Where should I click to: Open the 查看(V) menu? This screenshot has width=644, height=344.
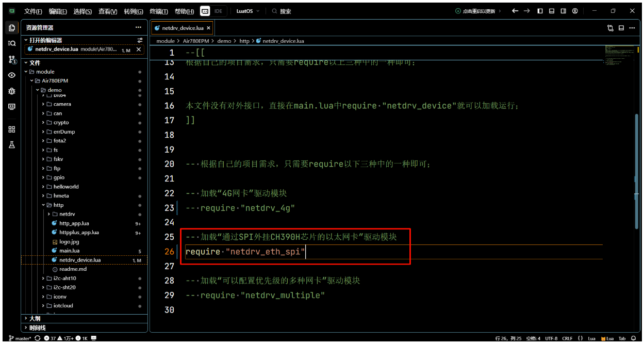coord(108,11)
